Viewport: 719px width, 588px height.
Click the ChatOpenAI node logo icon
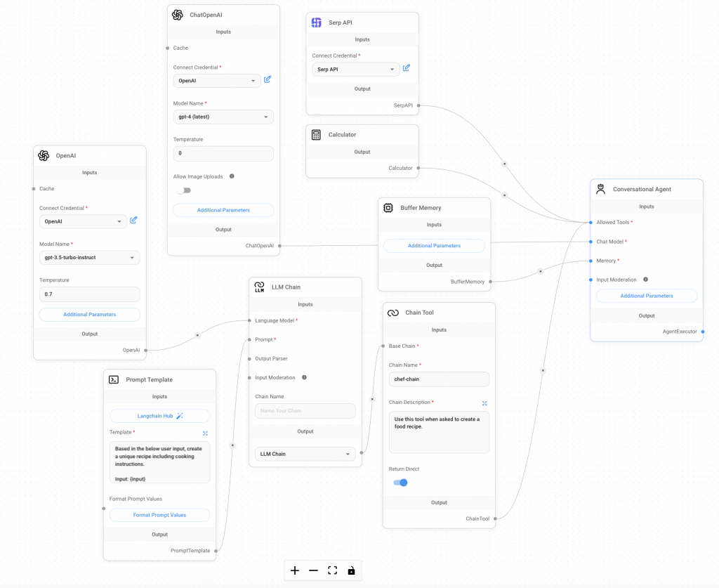[x=178, y=15]
